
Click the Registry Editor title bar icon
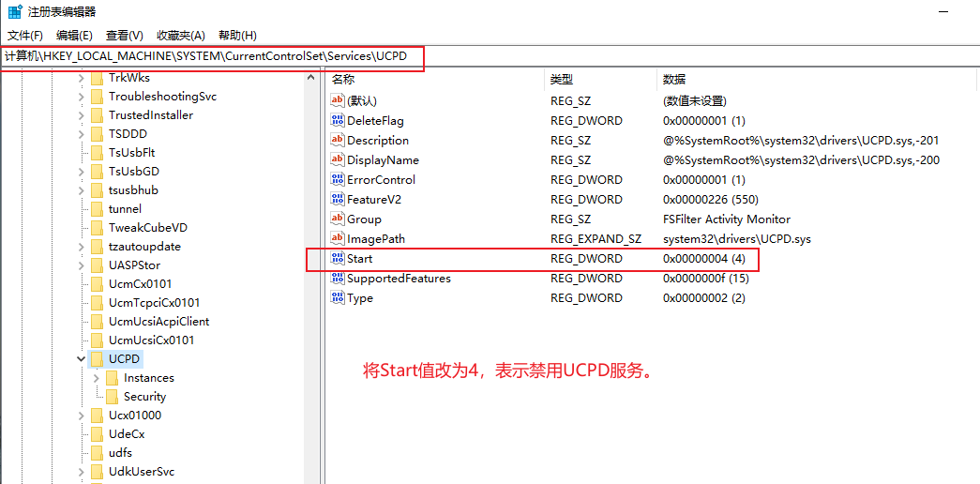pos(16,12)
